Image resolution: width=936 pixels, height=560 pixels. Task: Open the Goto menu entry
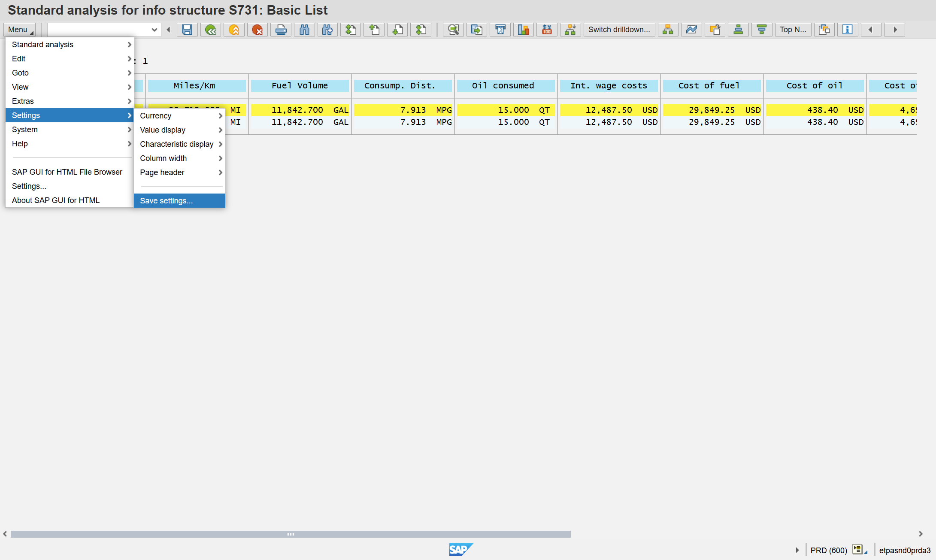(70, 73)
